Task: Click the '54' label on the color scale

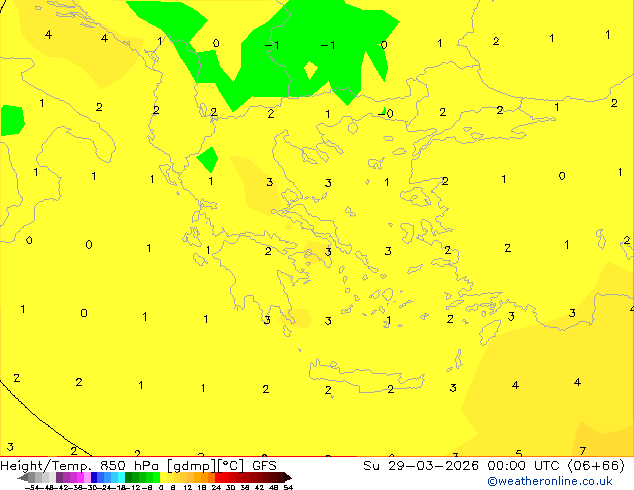Action: tap(288, 487)
